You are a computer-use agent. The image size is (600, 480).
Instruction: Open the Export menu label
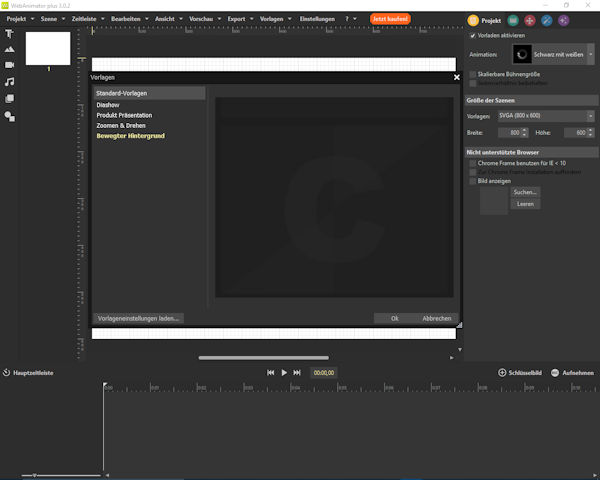click(236, 19)
